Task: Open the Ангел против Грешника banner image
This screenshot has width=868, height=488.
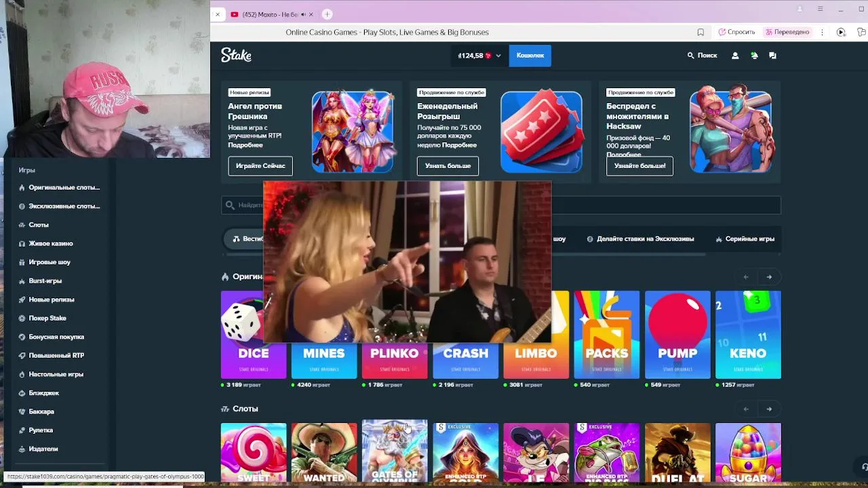Action: (x=353, y=131)
